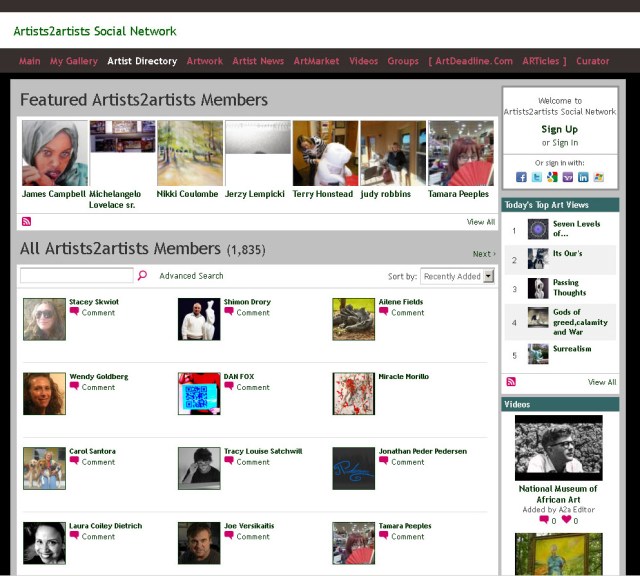
Task: Open the ArtDeadline.Com navigation link
Action: point(473,61)
